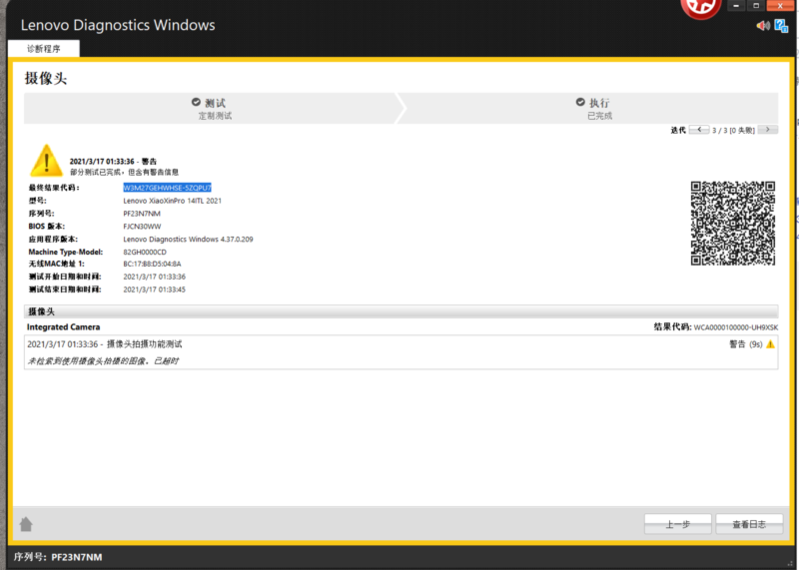Go to previous iteration arrow
Viewport: 799px width, 570px height.
pyautogui.click(x=699, y=130)
